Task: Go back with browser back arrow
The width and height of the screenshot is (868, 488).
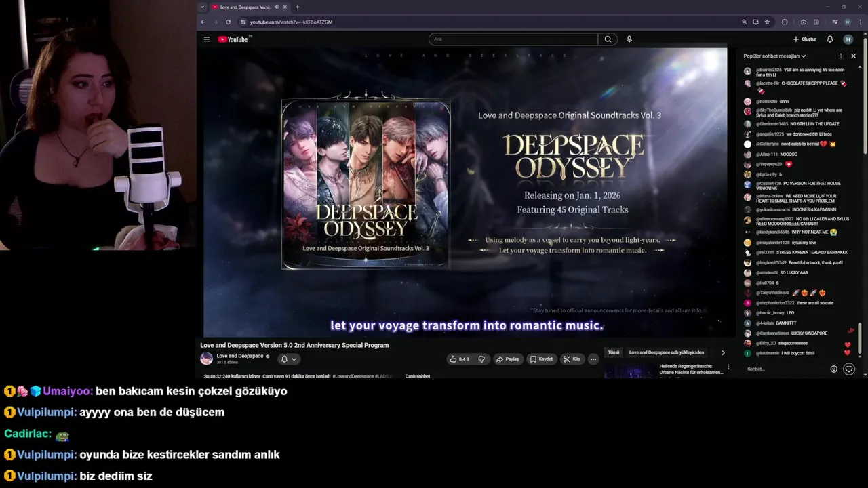Action: coord(203,22)
